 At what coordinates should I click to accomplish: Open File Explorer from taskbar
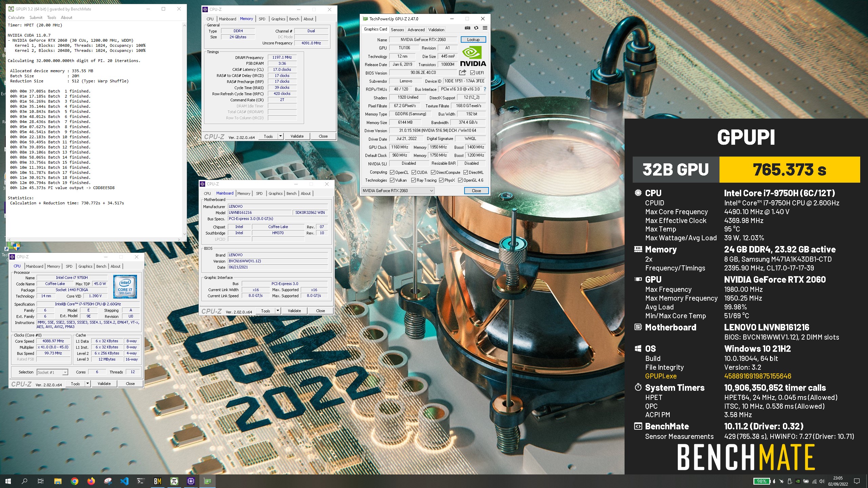[58, 481]
